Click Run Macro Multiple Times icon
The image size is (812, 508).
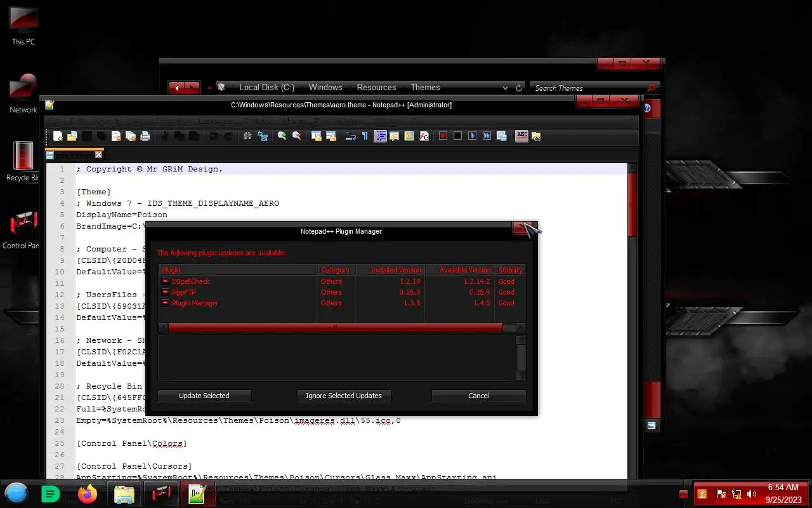[x=487, y=136]
